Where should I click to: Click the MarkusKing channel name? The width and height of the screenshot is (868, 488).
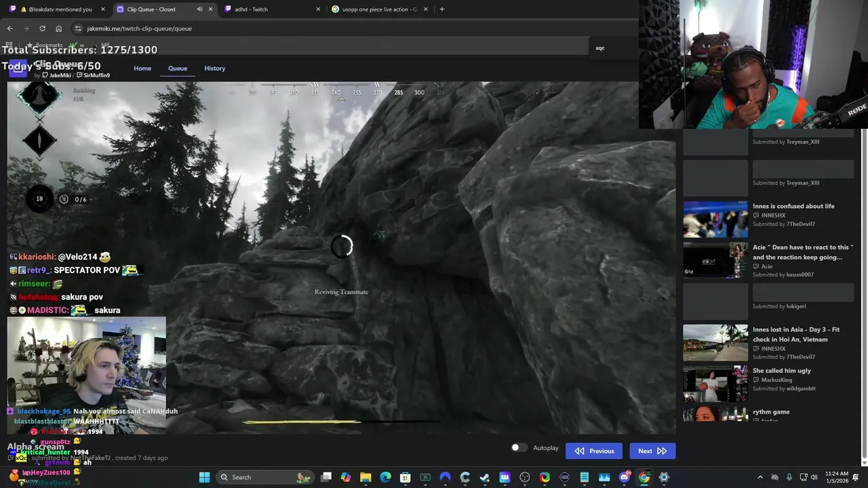click(776, 380)
